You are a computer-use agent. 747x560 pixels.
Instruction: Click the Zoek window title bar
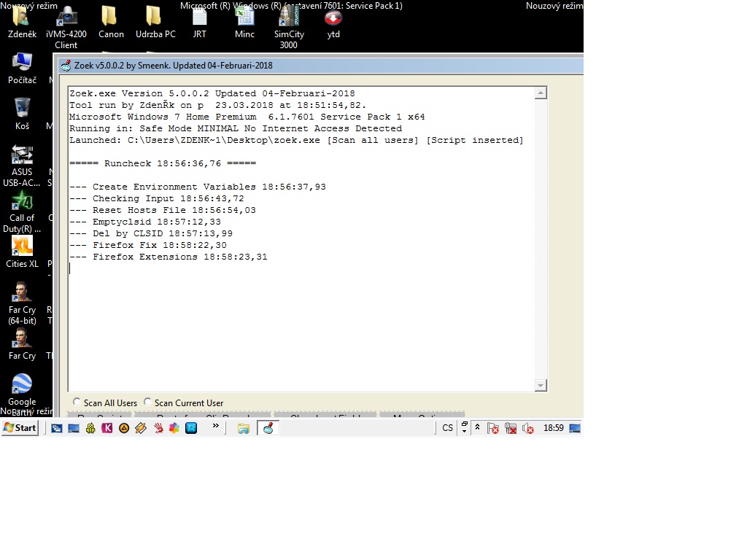(320, 66)
